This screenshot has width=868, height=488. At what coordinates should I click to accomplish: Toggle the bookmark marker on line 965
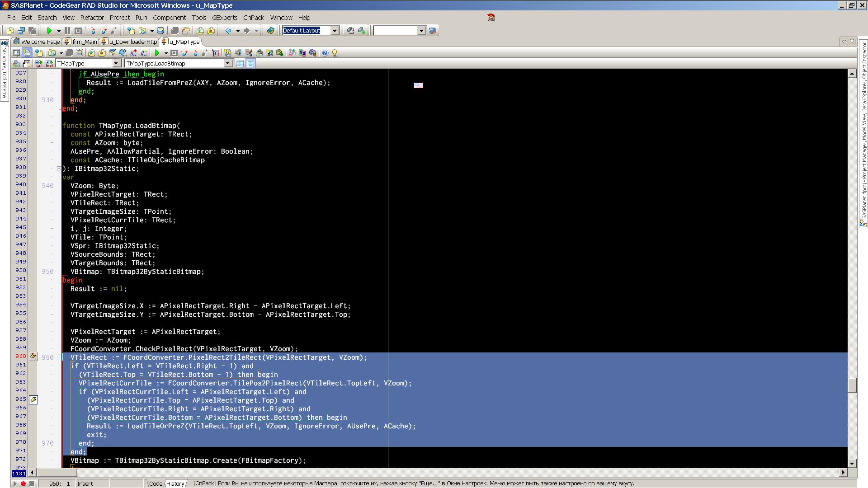(x=33, y=400)
